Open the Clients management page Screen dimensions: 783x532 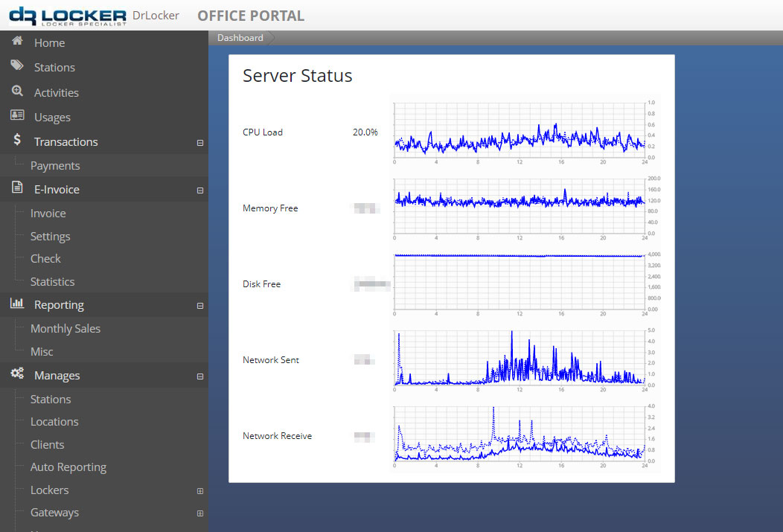(47, 443)
